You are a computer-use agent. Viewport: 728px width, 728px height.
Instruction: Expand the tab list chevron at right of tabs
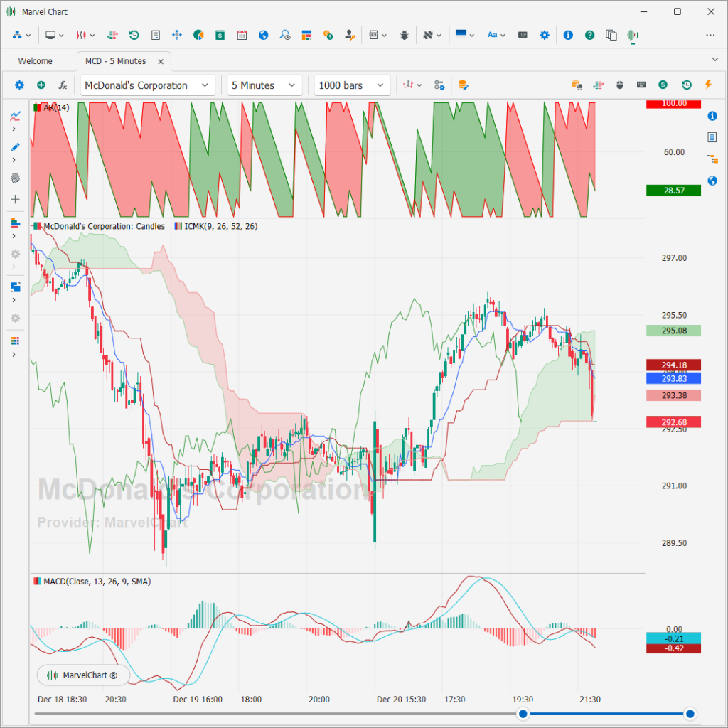[x=715, y=60]
